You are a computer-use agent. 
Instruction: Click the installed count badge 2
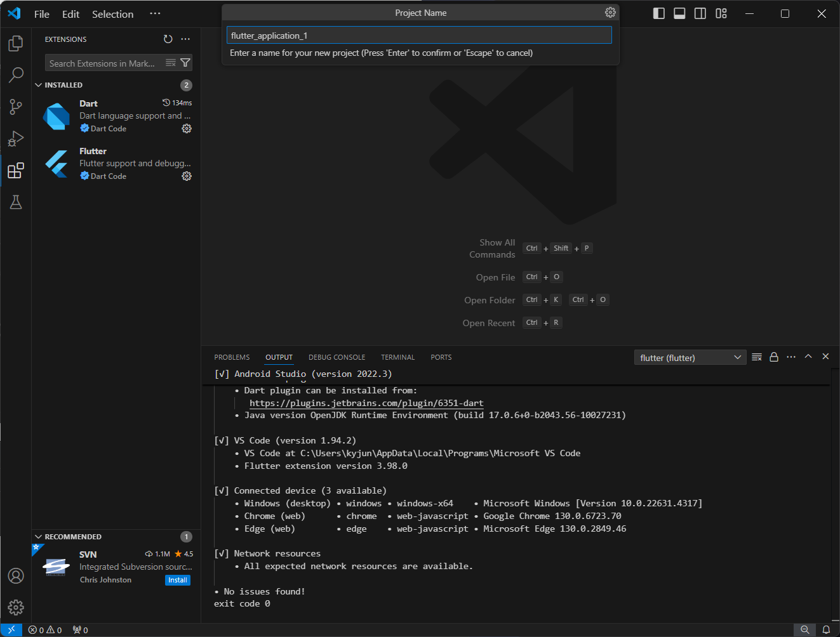186,85
